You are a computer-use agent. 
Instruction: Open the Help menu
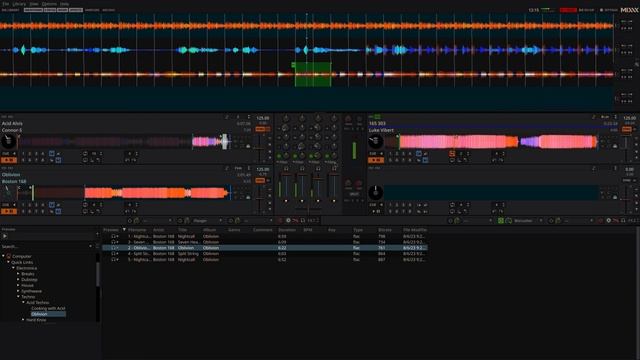point(64,4)
